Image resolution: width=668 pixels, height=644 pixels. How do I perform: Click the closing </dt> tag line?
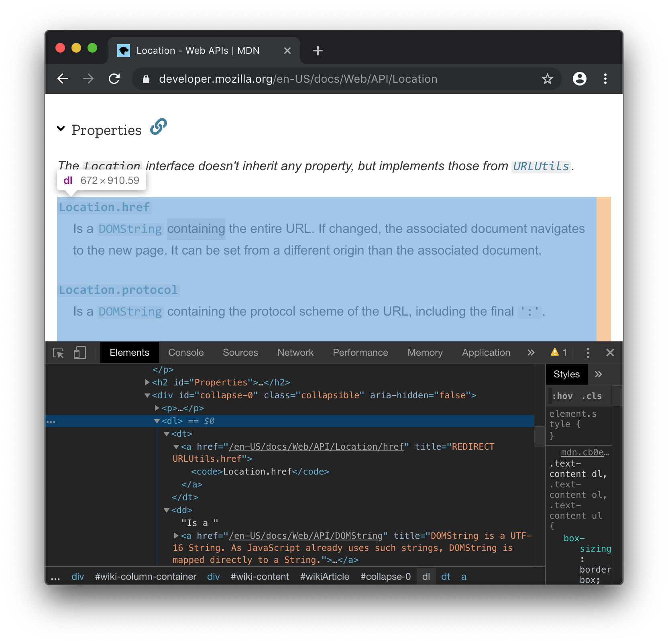tap(185, 497)
